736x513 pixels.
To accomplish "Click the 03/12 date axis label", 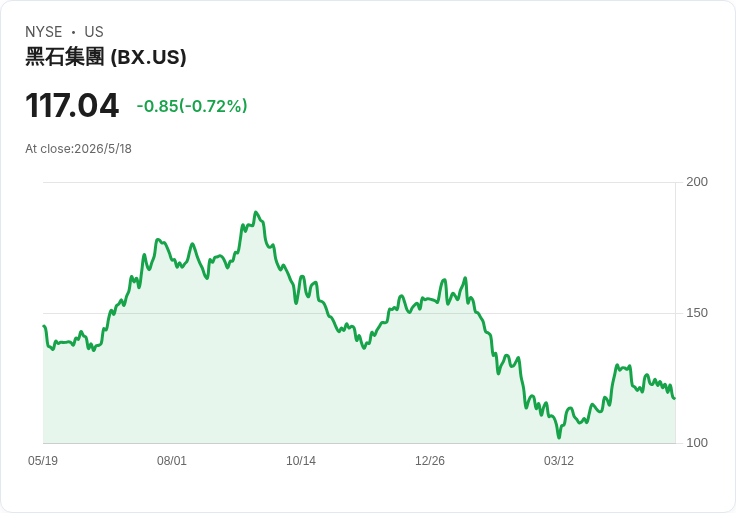I will pos(559,460).
